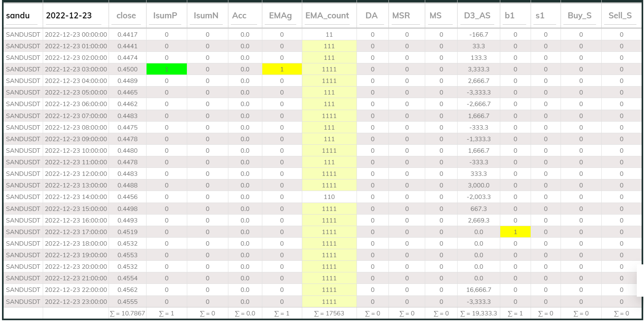Sort by the IsumN column header
The width and height of the screenshot is (644, 321).
pyautogui.click(x=206, y=16)
